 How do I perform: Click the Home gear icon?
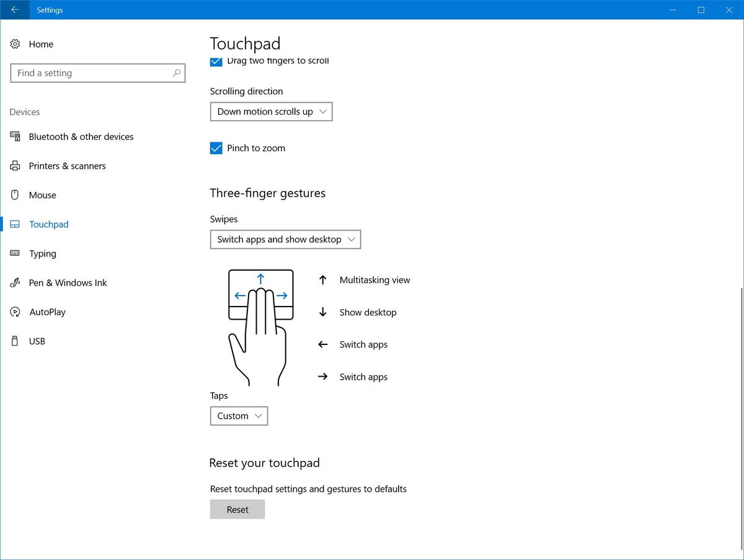coord(15,44)
